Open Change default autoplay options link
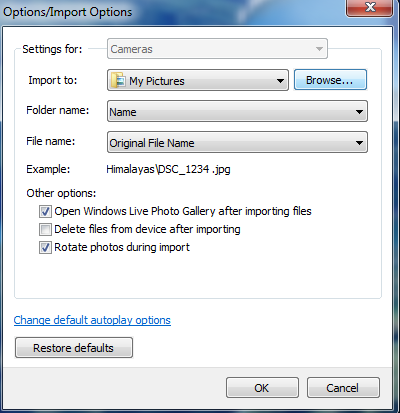400x413 pixels. click(92, 320)
